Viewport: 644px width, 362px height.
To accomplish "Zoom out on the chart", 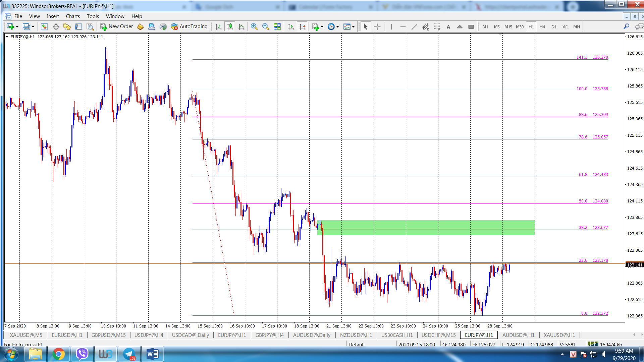I will click(x=266, y=26).
